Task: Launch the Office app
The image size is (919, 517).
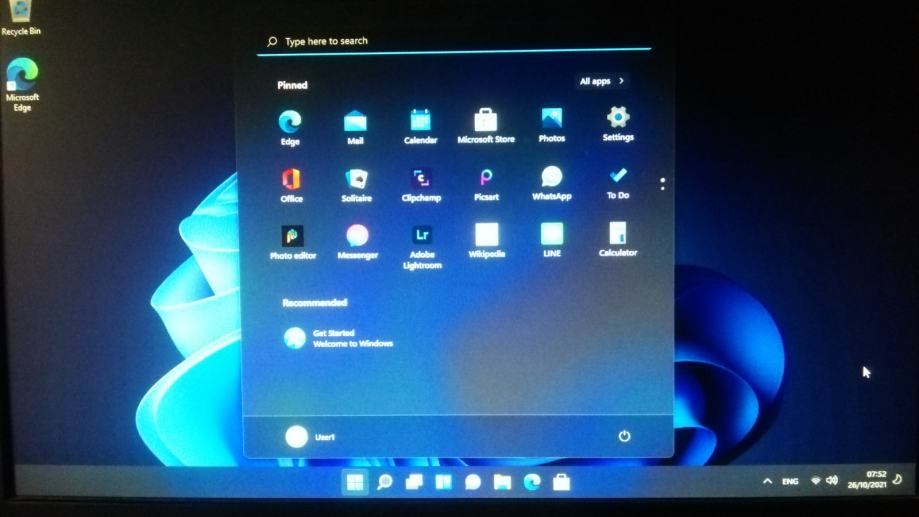Action: click(x=291, y=185)
